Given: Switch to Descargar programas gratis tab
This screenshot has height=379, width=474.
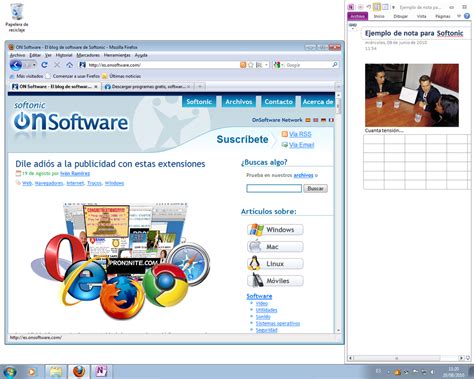Looking at the screenshot, I should [147, 87].
